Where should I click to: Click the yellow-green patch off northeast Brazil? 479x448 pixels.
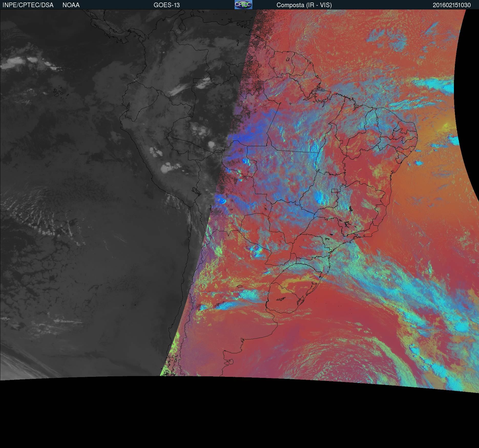pyautogui.click(x=447, y=125)
